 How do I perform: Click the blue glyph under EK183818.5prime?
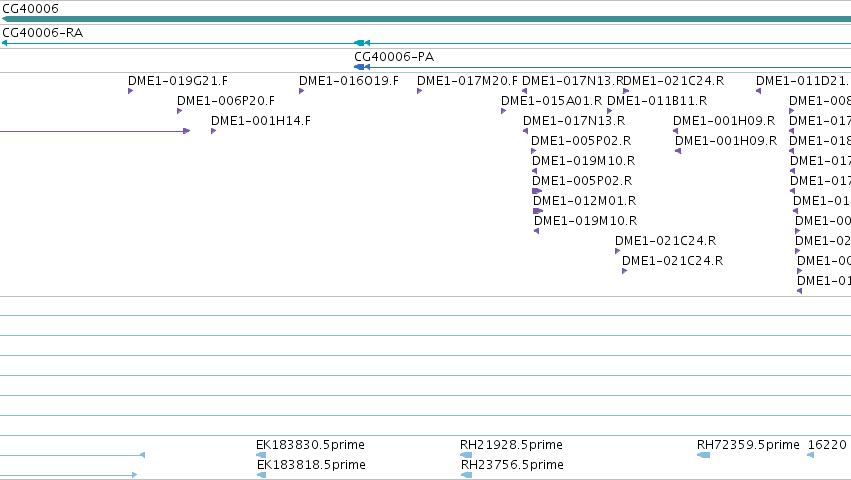[261, 475]
